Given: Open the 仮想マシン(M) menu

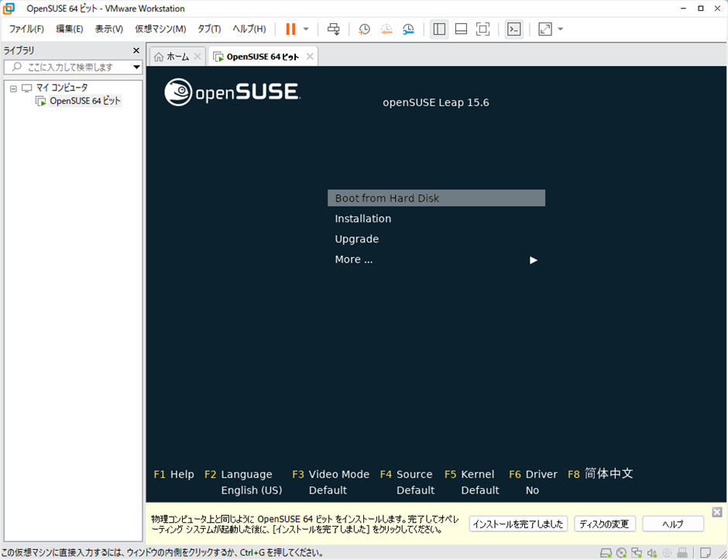Looking at the screenshot, I should (x=160, y=29).
